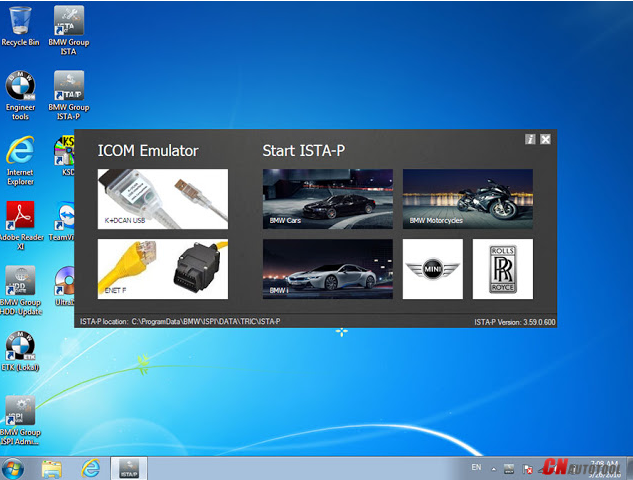
Task: Launch Internet Explorer from the taskbar
Action: pos(91,469)
